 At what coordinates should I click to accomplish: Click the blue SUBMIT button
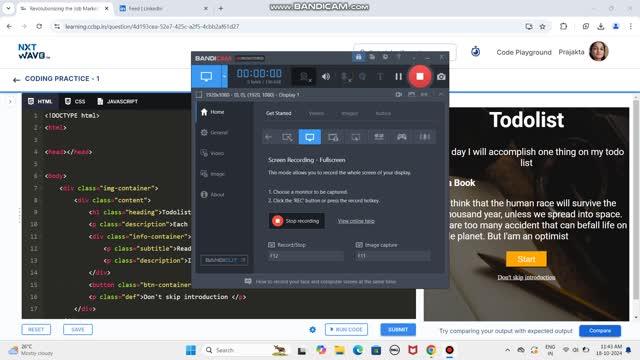(398, 329)
